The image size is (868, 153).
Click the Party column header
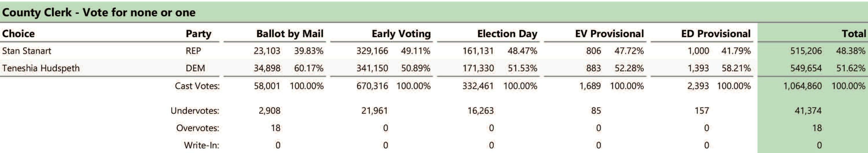point(199,33)
